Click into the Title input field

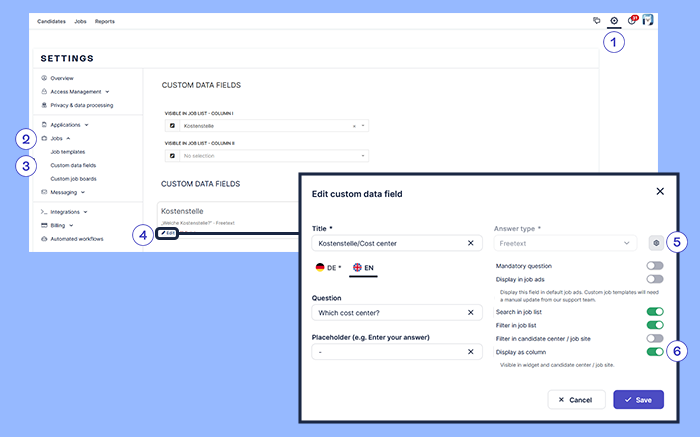click(x=397, y=243)
